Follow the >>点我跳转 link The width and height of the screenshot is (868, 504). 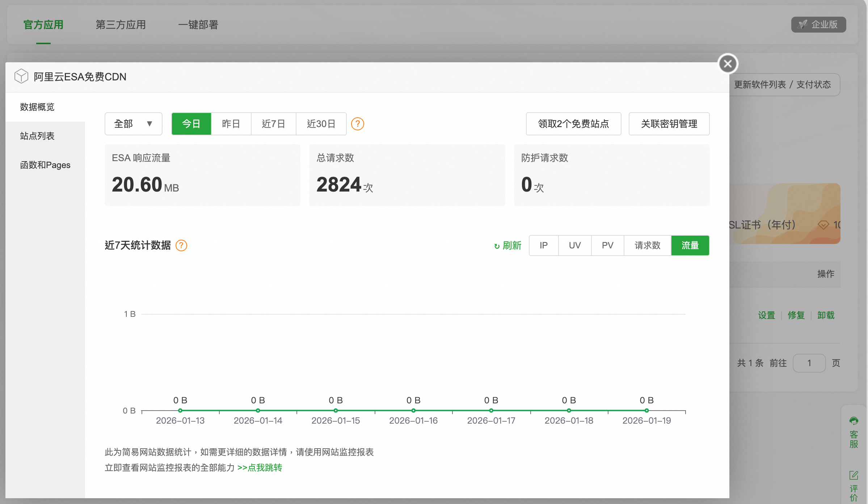260,468
